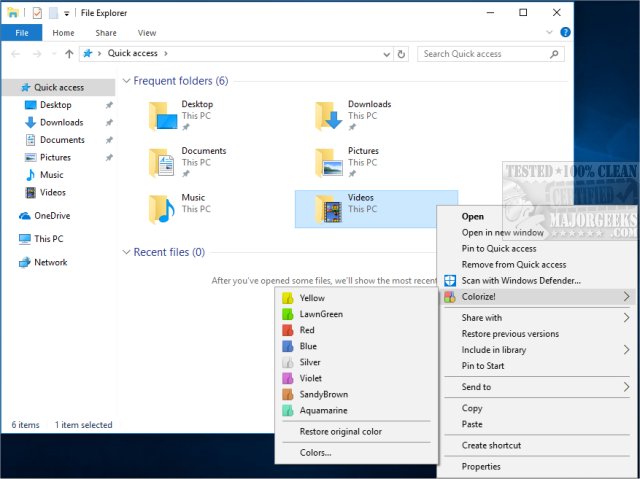Click the Network icon in sidebar
This screenshot has width=640, height=479.
point(25,262)
